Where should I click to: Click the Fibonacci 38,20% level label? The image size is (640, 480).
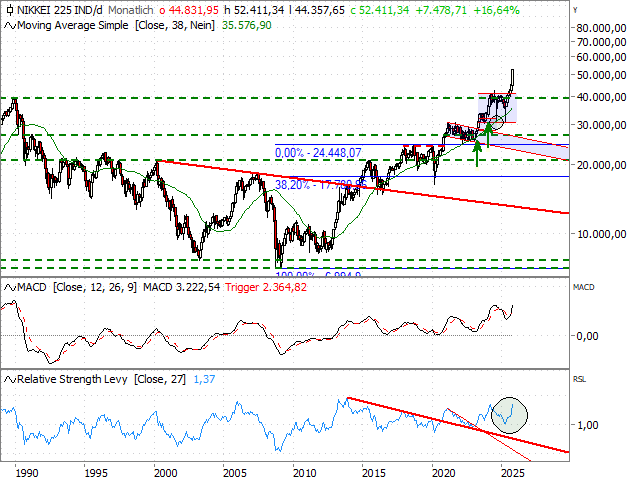pyautogui.click(x=321, y=185)
